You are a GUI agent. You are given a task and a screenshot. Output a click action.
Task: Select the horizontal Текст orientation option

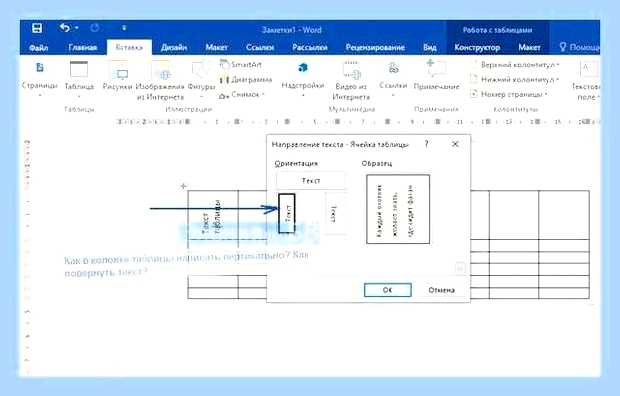(x=311, y=180)
